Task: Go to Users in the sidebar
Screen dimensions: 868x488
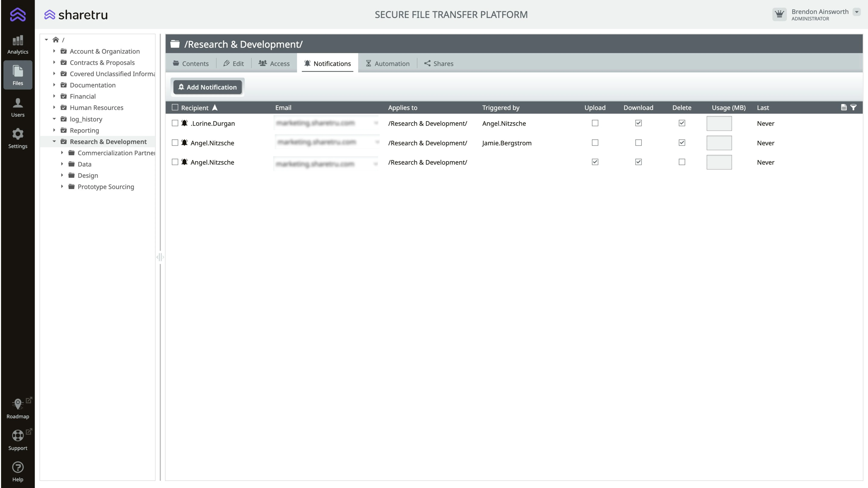Action: 17,107
